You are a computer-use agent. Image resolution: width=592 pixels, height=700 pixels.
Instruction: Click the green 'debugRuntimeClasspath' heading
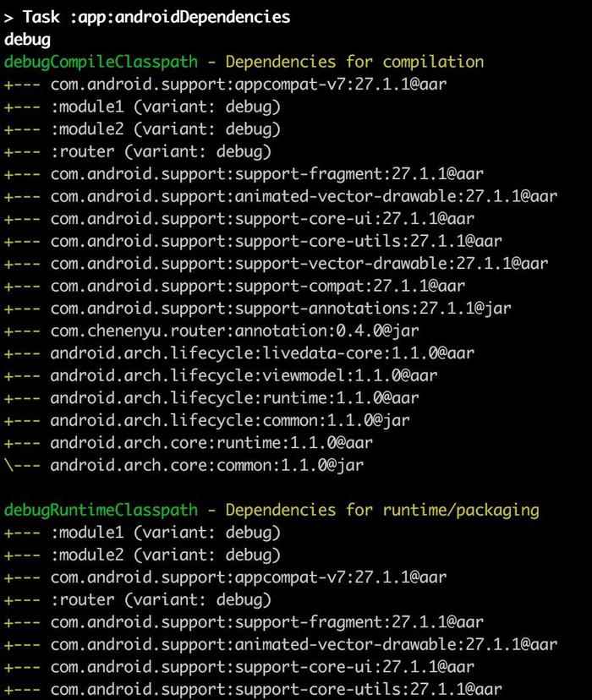(101, 510)
